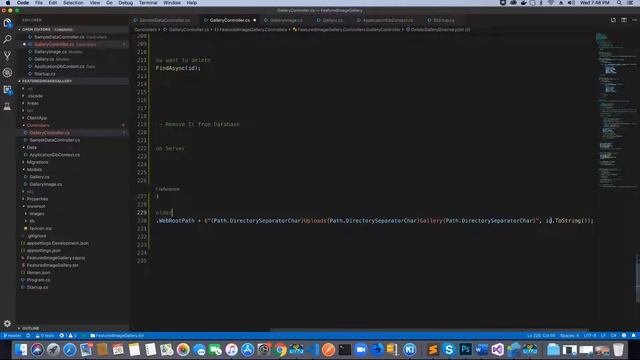The image size is (640, 360).
Task: Click the sync changes icon in status bar
Action: pos(28,336)
